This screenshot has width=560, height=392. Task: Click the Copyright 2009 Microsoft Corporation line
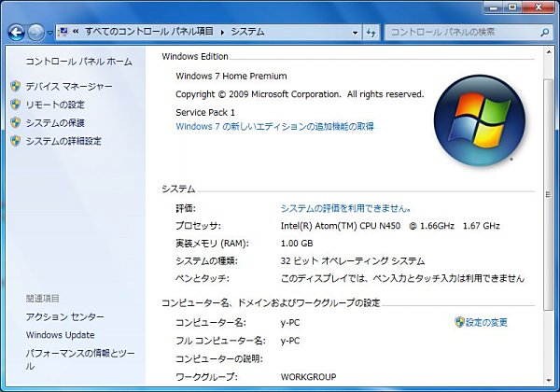point(300,94)
